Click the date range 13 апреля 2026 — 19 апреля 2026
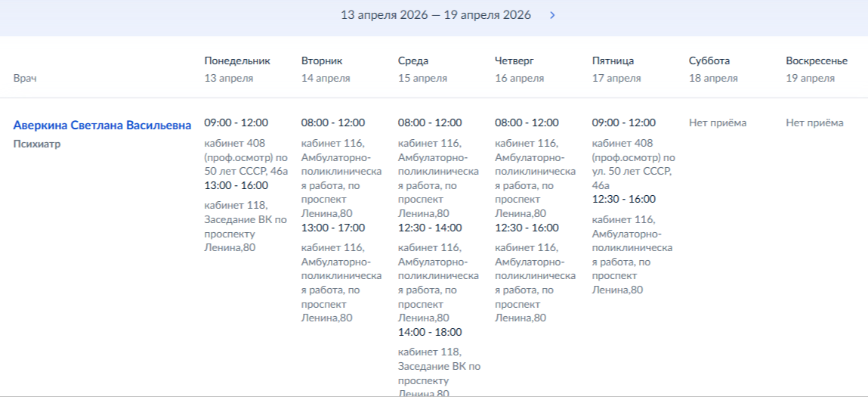 click(x=435, y=15)
